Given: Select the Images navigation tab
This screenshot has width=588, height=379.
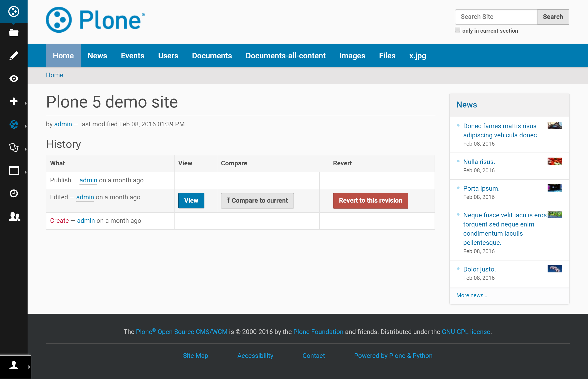Looking at the screenshot, I should tap(352, 56).
